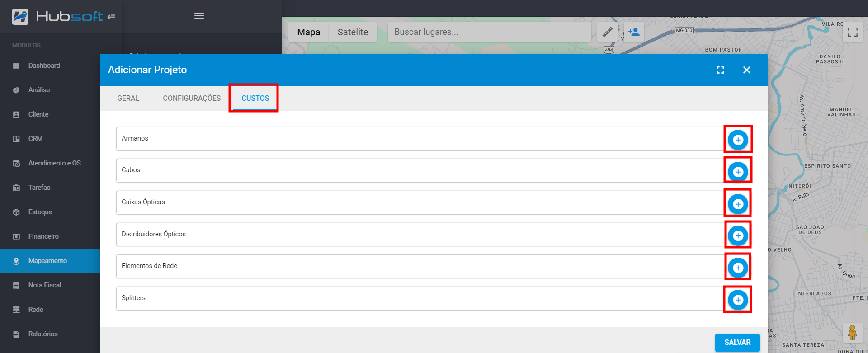868x353 pixels.
Task: Click the Rede server icon
Action: [x=16, y=310]
